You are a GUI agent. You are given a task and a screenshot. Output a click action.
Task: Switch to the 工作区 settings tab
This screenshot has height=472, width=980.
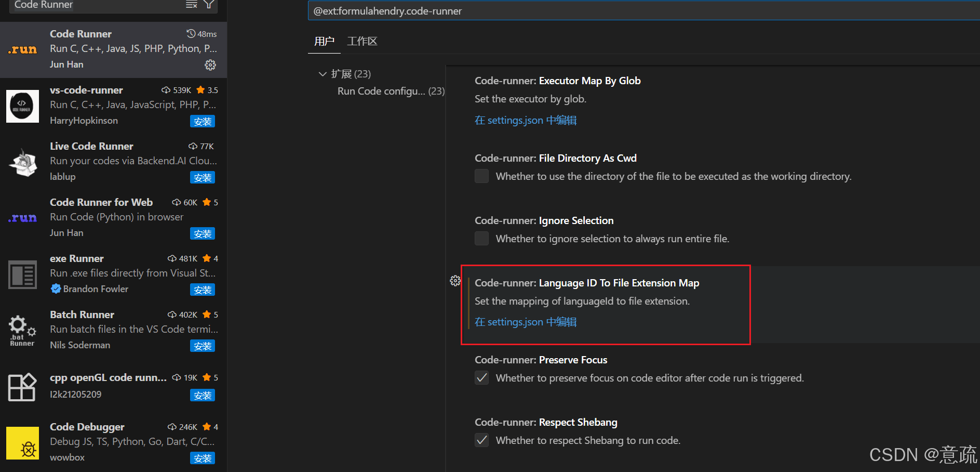(x=362, y=41)
